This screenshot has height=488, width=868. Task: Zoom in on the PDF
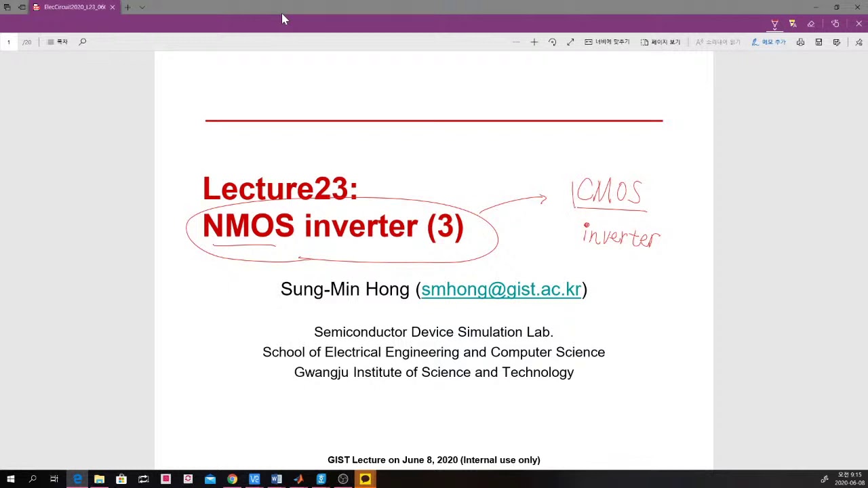(x=534, y=42)
